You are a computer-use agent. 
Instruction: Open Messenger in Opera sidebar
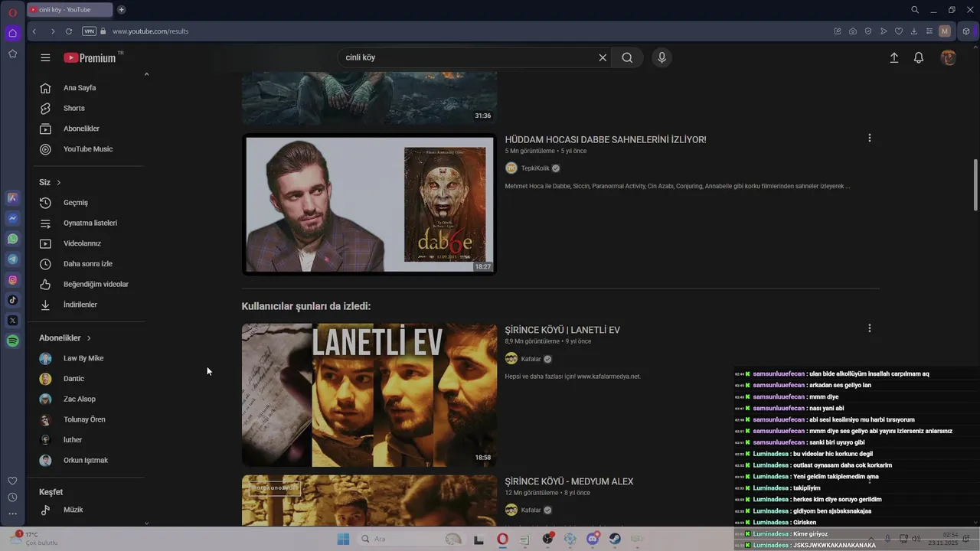click(x=12, y=218)
